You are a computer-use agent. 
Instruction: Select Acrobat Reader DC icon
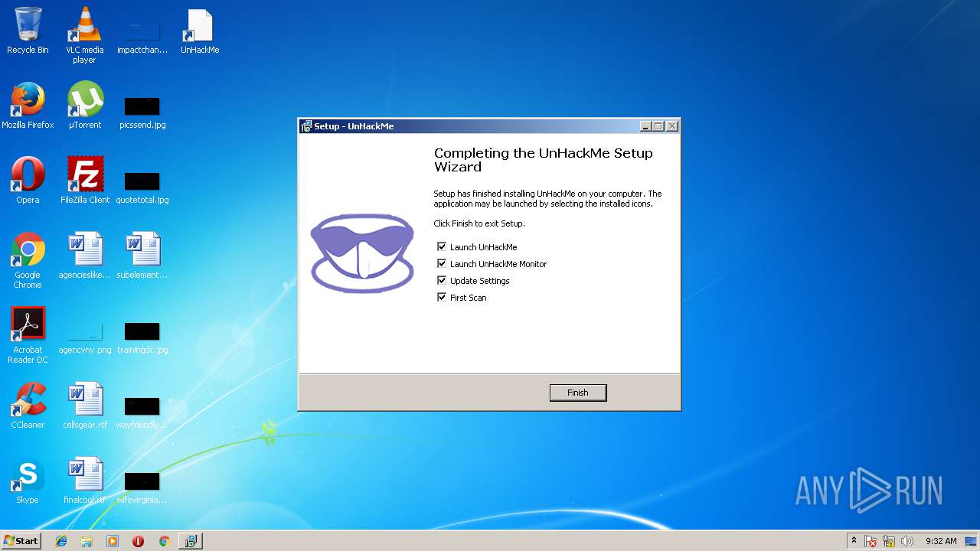point(28,335)
